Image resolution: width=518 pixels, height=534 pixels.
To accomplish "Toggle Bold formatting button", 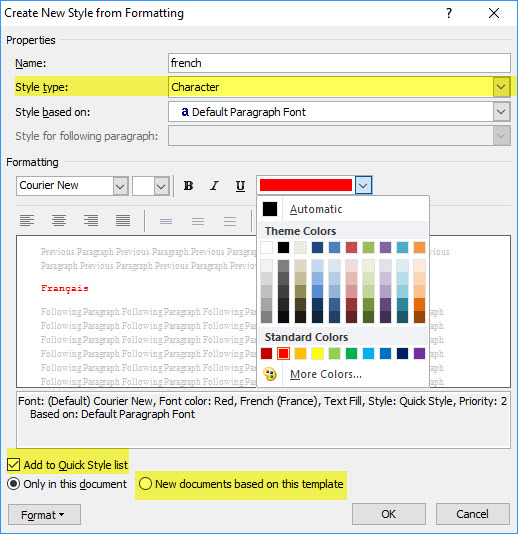I will (x=188, y=186).
